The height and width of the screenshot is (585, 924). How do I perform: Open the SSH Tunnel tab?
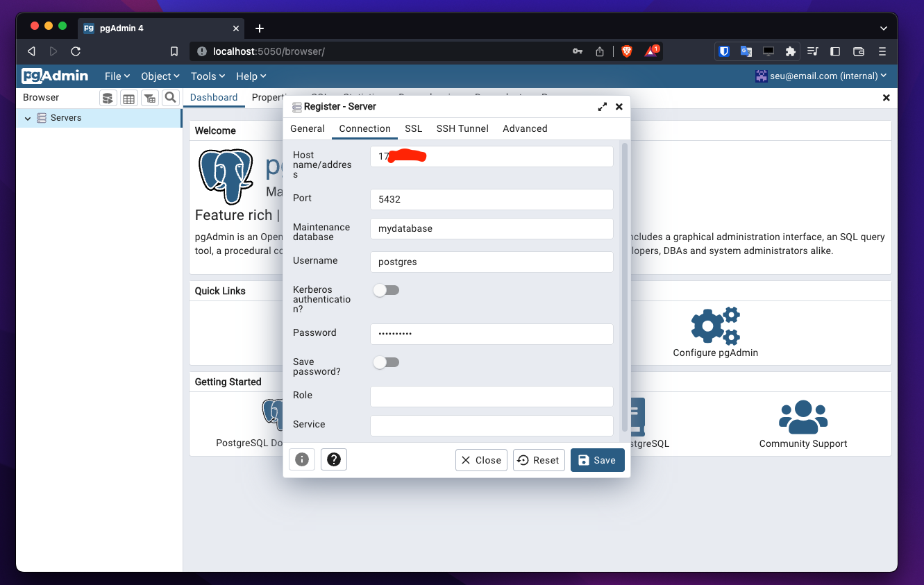coord(462,128)
